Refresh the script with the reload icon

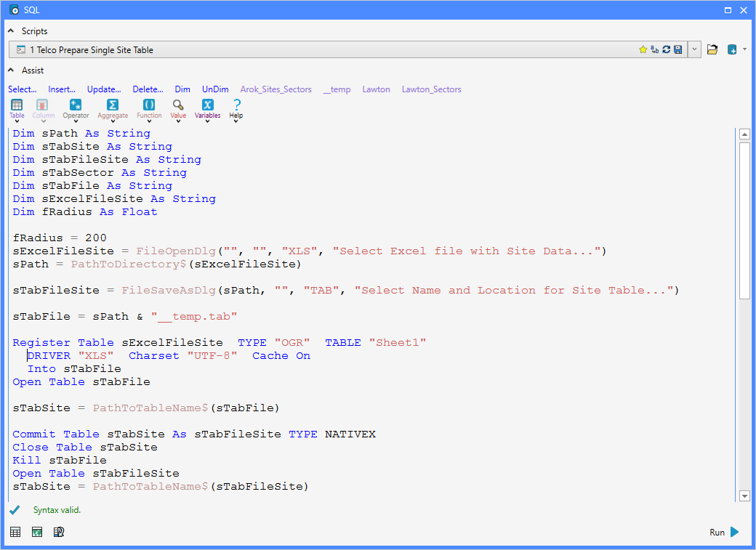point(667,49)
